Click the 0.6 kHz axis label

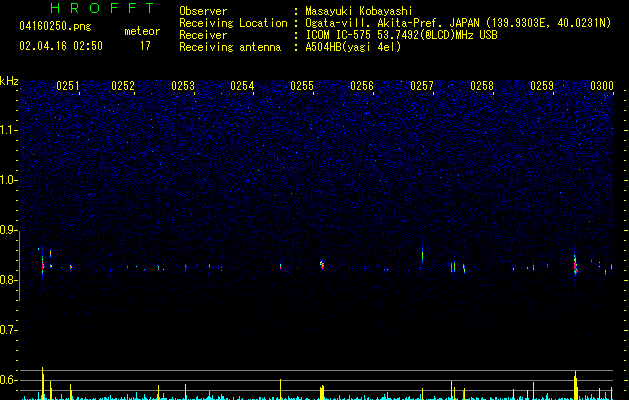click(x=9, y=380)
